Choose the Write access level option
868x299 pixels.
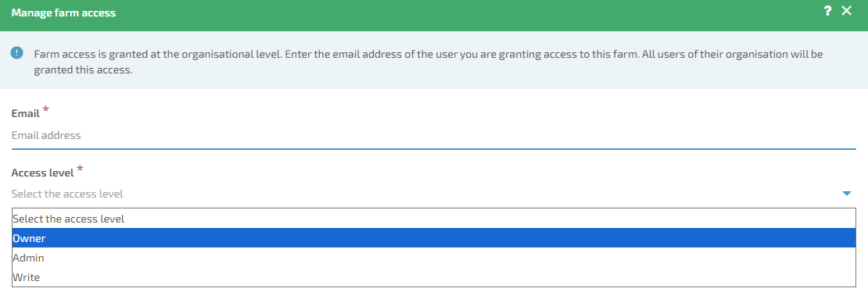[x=433, y=277]
